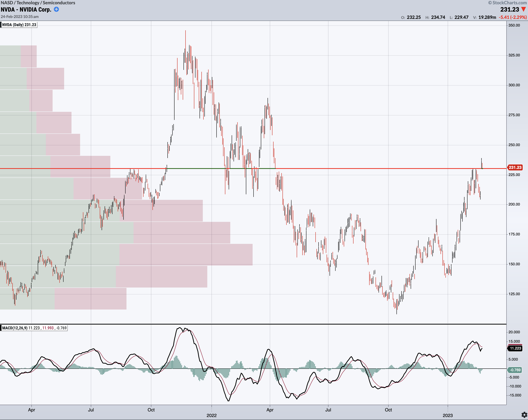This screenshot has width=528, height=420.
Task: Click the 250.00 price axis label
Action: click(514, 145)
